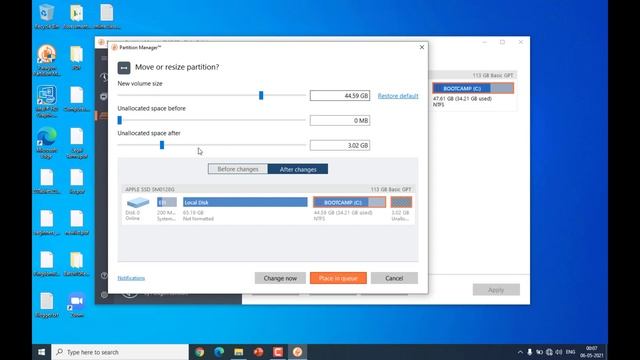
Task: Click the Unallocated space before field showing 0 MB
Action: [340, 120]
